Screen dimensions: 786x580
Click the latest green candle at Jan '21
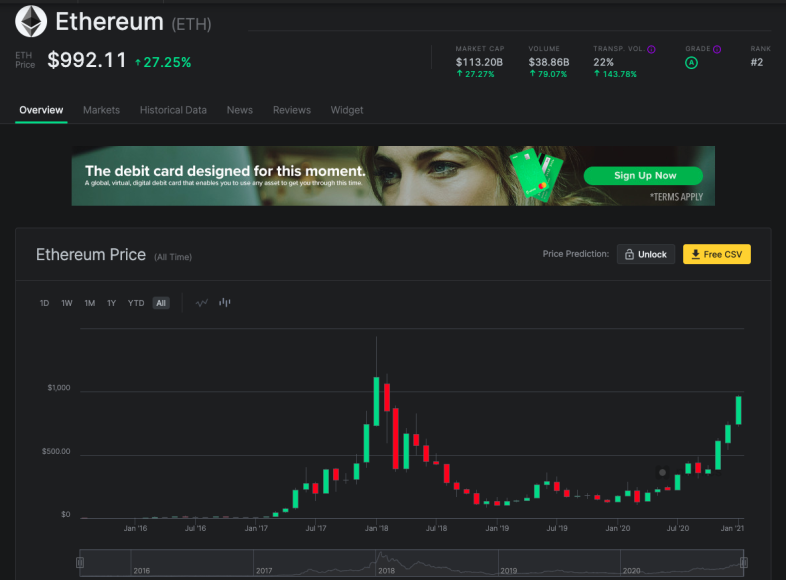(738, 410)
